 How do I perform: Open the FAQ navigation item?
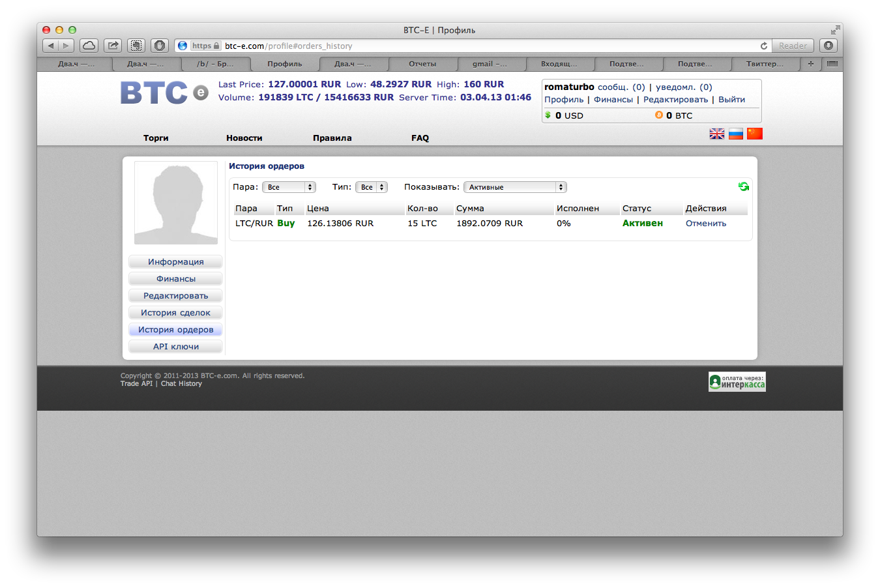click(x=420, y=138)
